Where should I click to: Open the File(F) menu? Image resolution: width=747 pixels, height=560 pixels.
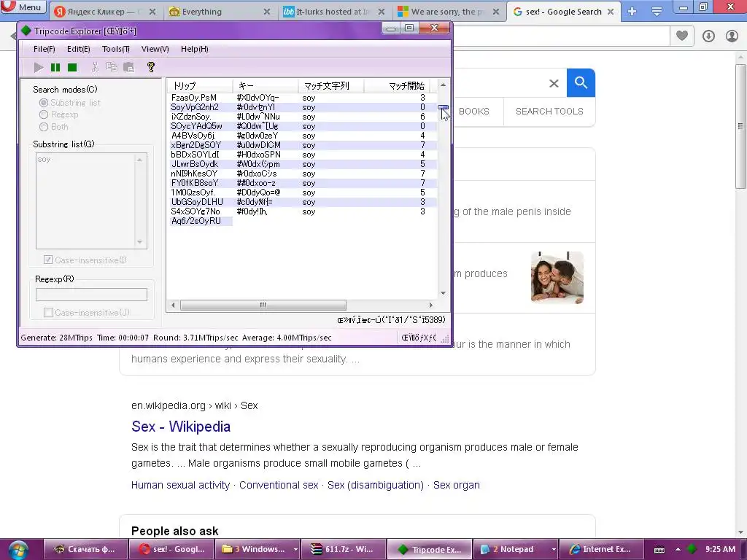point(44,49)
